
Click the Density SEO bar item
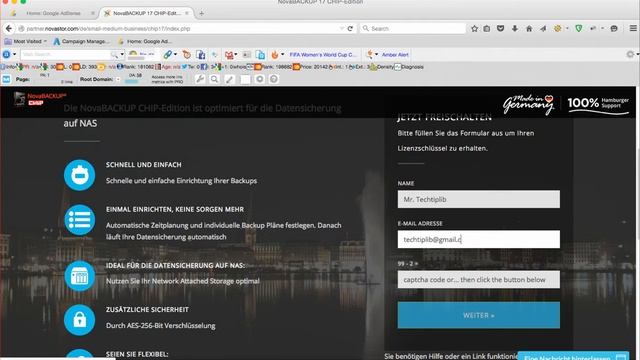382,67
